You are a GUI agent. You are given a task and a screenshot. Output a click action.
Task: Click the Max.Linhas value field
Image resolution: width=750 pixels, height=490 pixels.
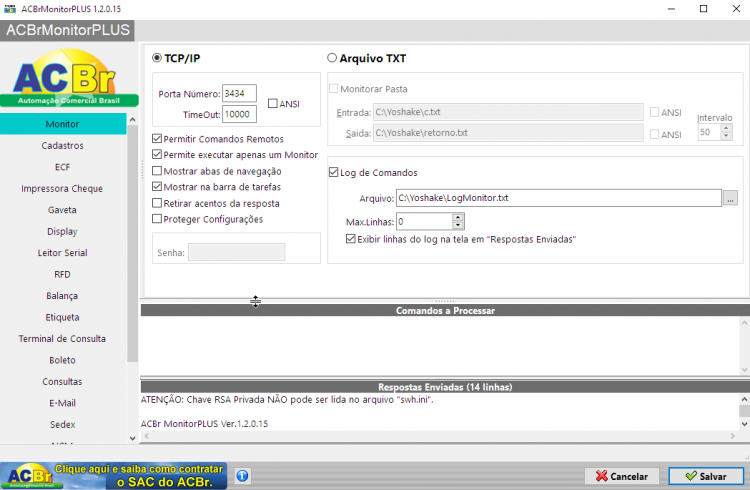point(424,222)
